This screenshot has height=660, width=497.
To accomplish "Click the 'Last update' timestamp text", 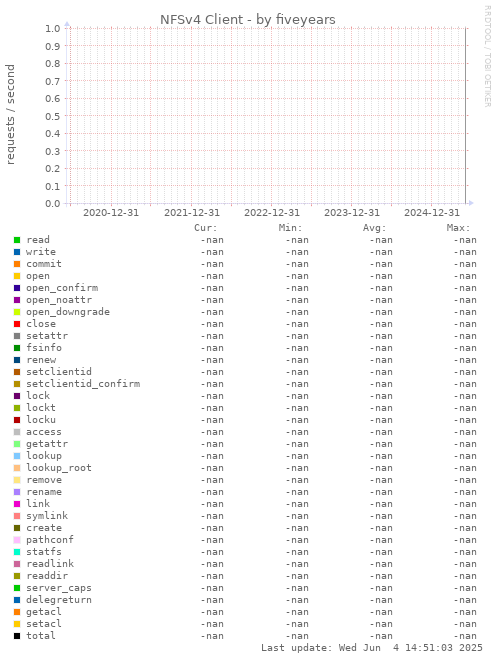I will [372, 648].
